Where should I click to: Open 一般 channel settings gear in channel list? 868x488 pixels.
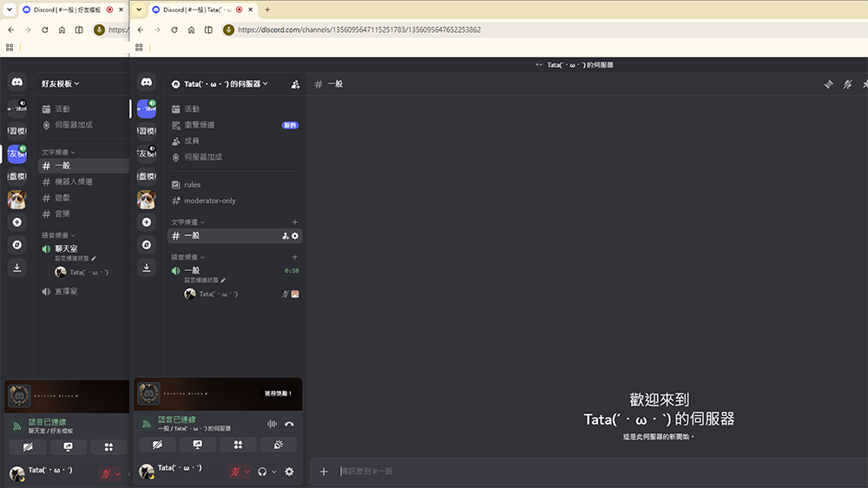click(295, 236)
